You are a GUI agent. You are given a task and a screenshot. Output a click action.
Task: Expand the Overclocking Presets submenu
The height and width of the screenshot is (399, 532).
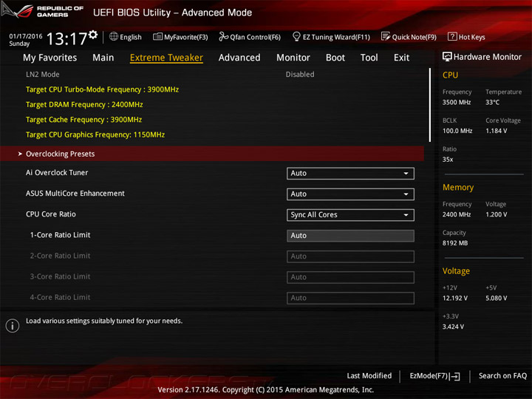(x=212, y=154)
